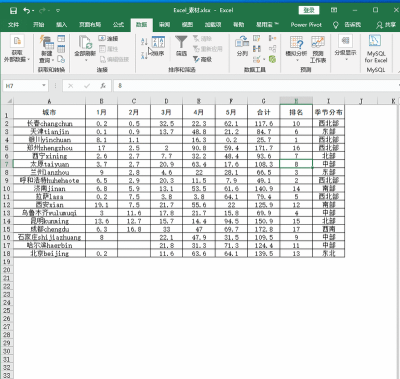Image resolution: width=400 pixels, height=379 pixels.
Task: Open ribbon display options in title bar
Action: point(334,10)
